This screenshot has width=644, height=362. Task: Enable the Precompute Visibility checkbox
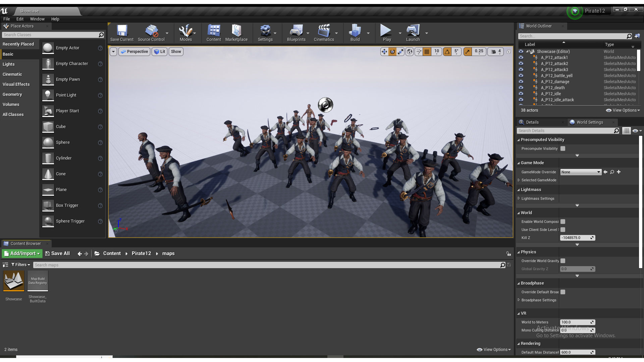point(563,148)
